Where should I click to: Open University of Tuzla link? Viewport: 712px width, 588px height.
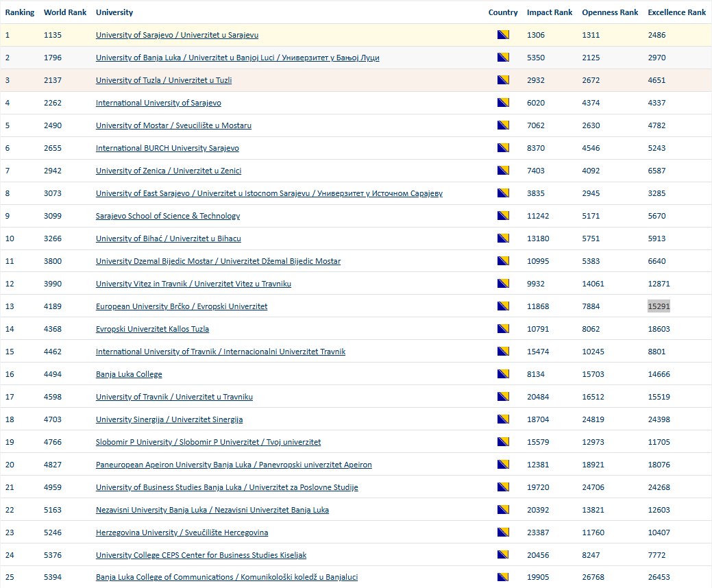click(x=164, y=80)
